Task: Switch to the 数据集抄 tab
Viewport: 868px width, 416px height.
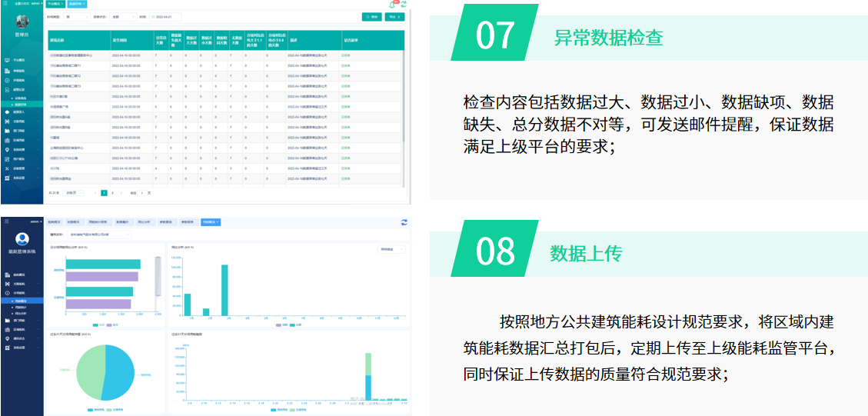Action: [x=125, y=222]
